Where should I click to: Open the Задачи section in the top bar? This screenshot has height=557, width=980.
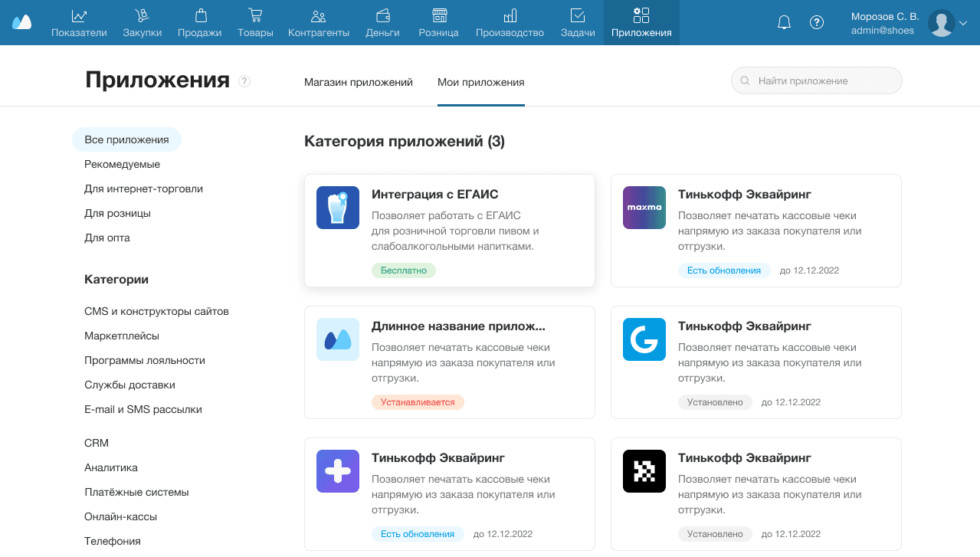coord(578,23)
